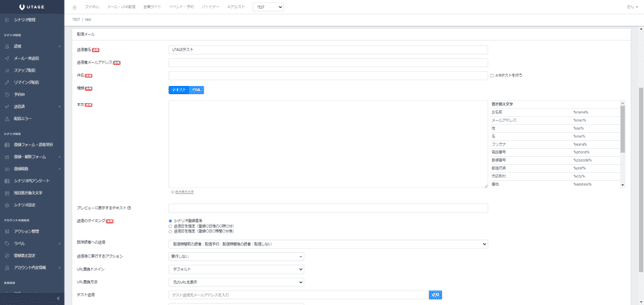Click the 登録禁止設定 ban icon
The image size is (644, 305).
(x=7, y=255)
